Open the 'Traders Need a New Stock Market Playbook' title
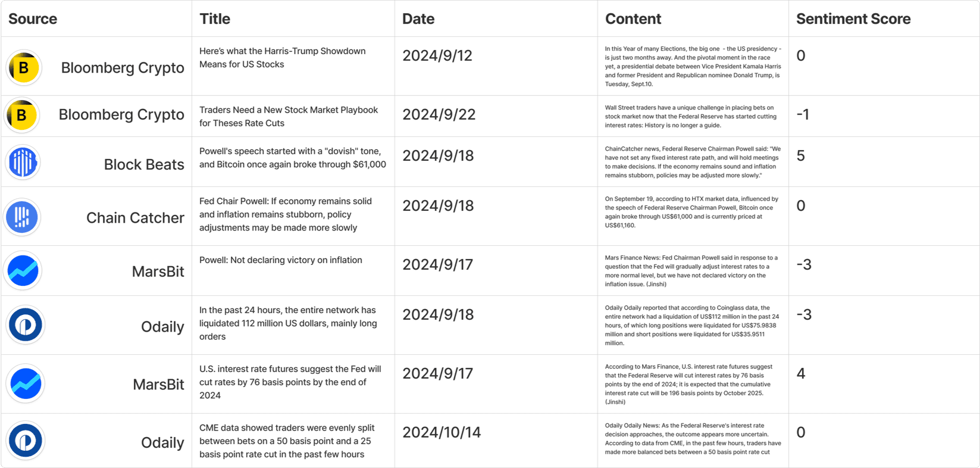This screenshot has height=468, width=980. (x=289, y=117)
